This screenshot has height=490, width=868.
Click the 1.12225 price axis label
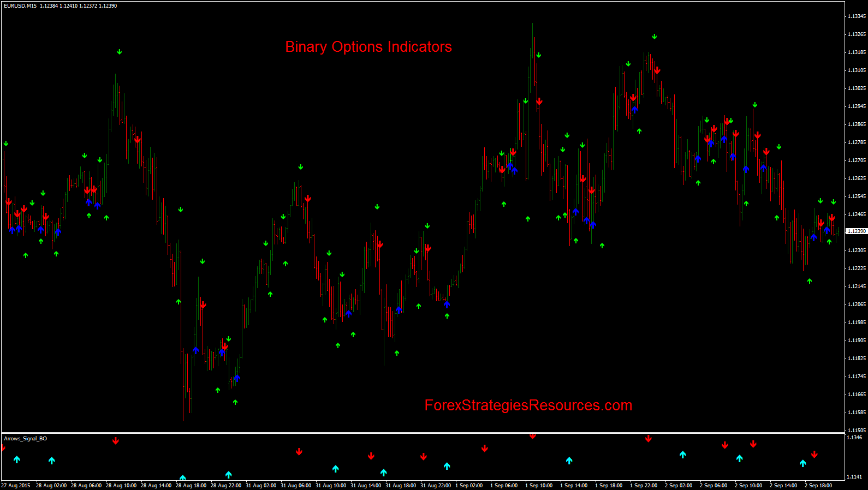pyautogui.click(x=857, y=268)
